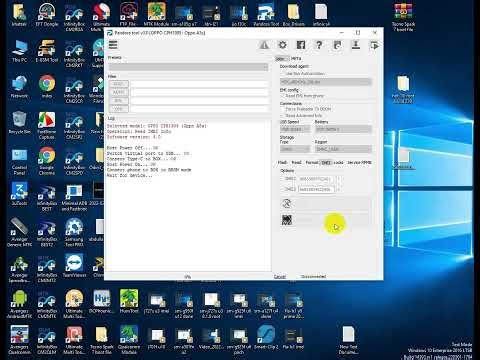This screenshot has width=480, height=360.
Task: Toggle Read Advanced Info checkbox
Action: [x=283, y=115]
